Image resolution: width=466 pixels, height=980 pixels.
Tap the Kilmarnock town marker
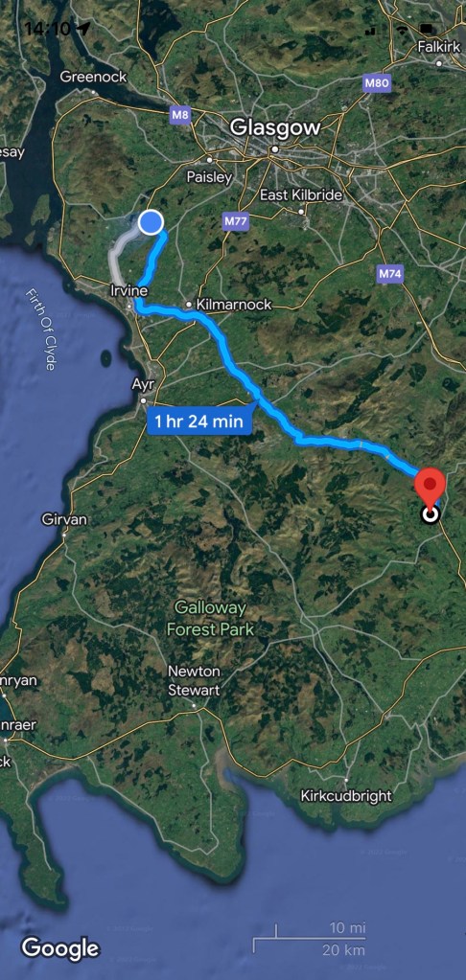pyautogui.click(x=188, y=305)
